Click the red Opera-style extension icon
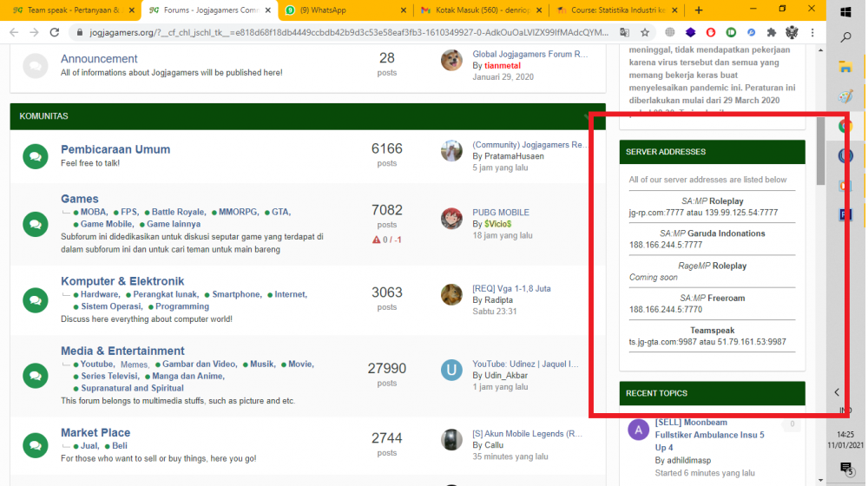This screenshot has width=868, height=486. pyautogui.click(x=711, y=33)
